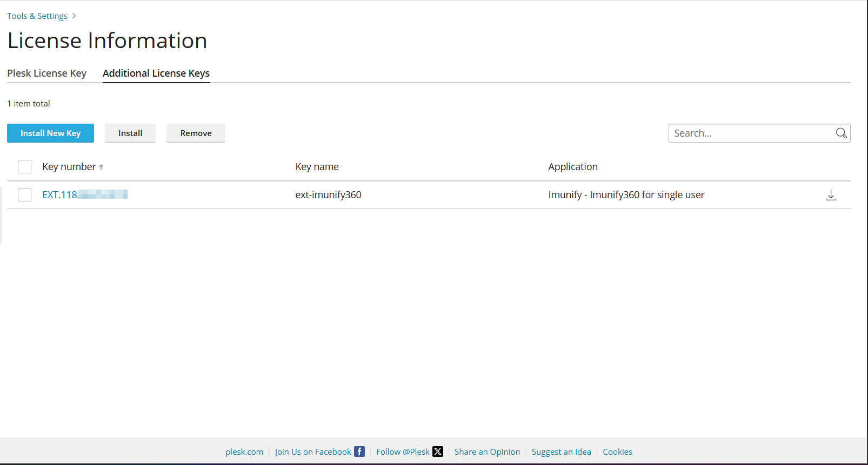
Task: Select the Additional License Keys tab
Action: click(156, 73)
